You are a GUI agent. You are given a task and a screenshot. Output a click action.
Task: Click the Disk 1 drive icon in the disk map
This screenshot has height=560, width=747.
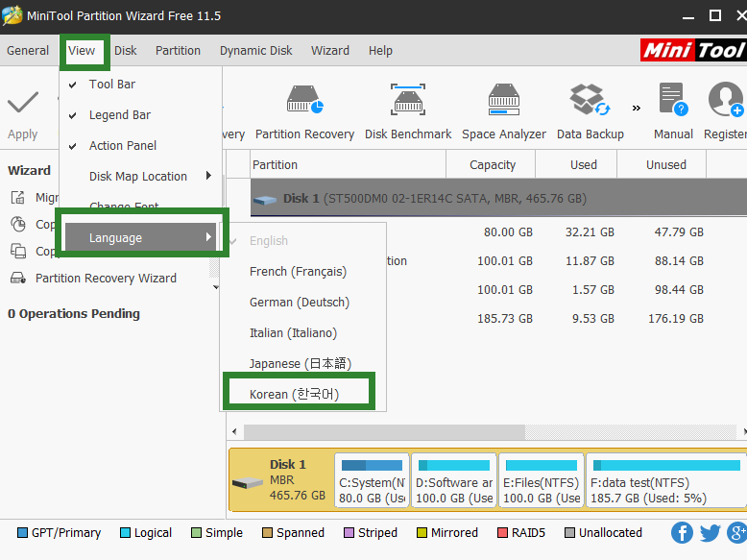pyautogui.click(x=248, y=483)
